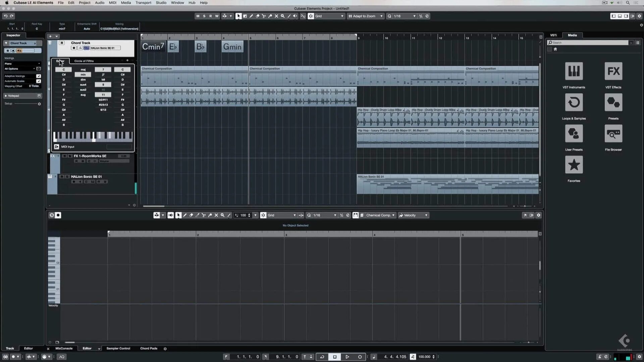The image size is (644, 362).
Task: Click the Cmin7 chord event on the chord track
Action: [153, 47]
